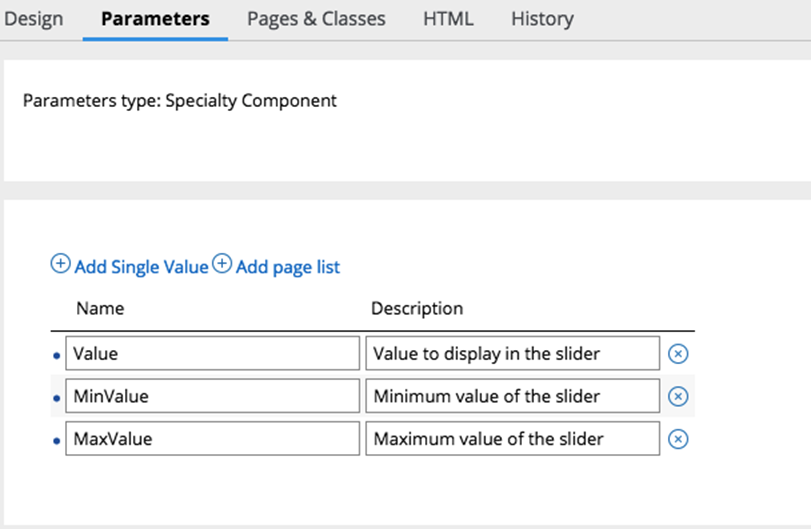
Task: Delete the Value parameter row
Action: click(x=678, y=354)
